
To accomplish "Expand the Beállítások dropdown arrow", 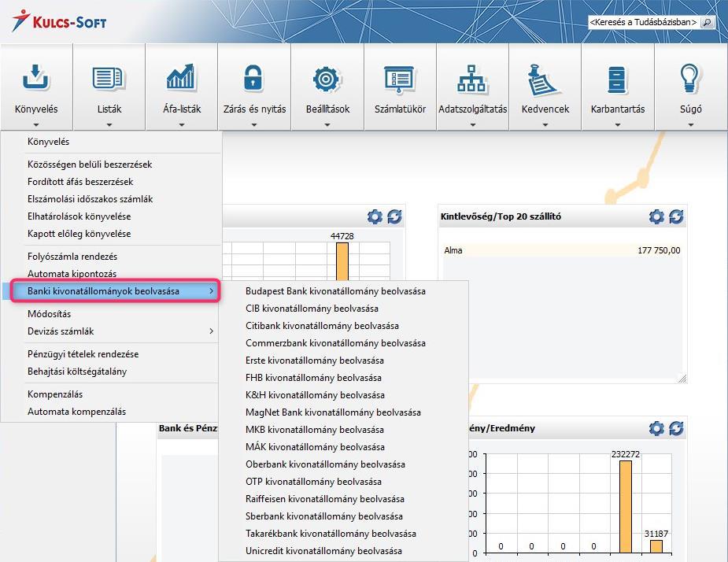I will [327, 125].
